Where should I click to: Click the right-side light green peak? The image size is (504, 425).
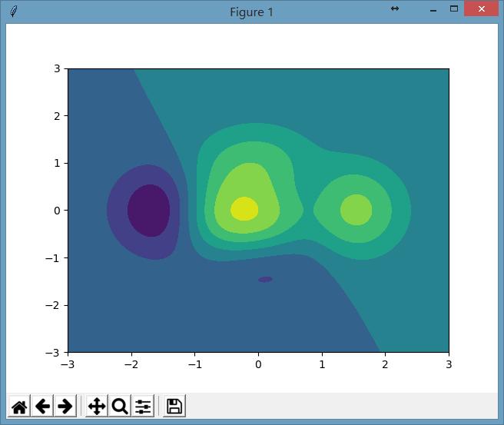coord(356,210)
